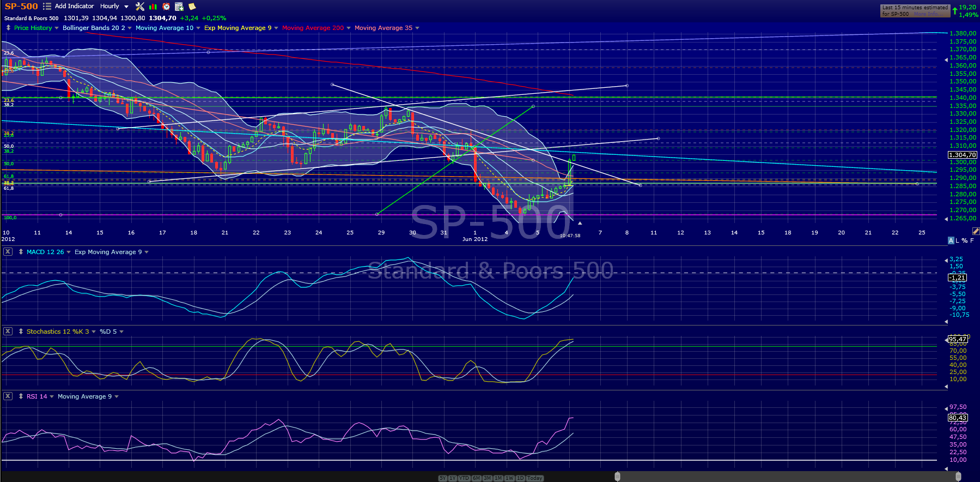980x482 pixels.
Task: Click the 'Jun 2012' date axis label
Action: [x=475, y=239]
